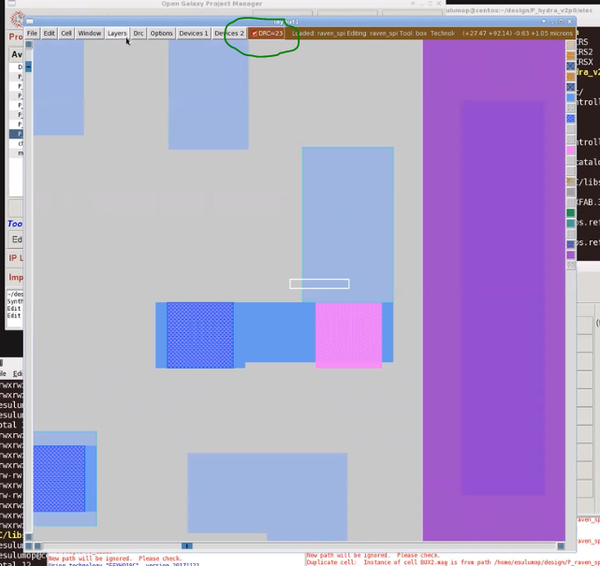Click the corner button above vertical scrollbar
This screenshot has height=566, width=600.
[x=29, y=44]
